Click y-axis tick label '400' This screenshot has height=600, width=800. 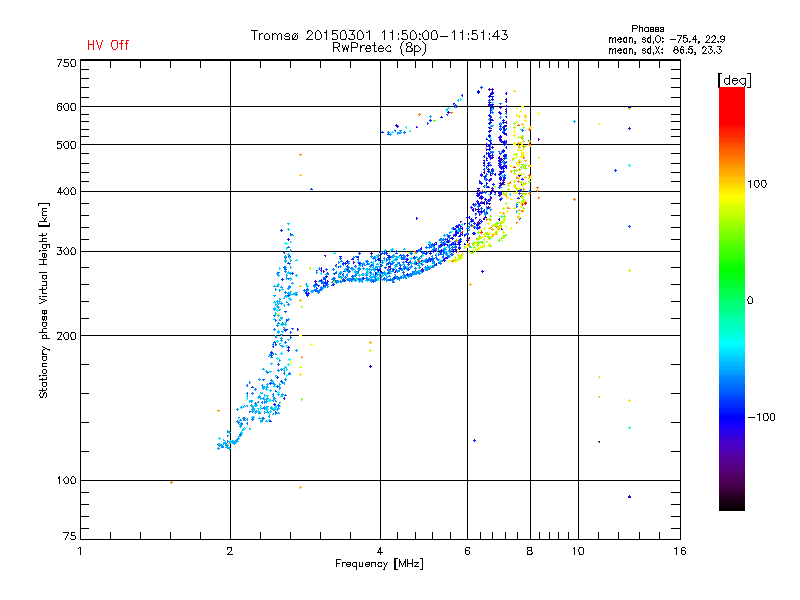point(66,192)
